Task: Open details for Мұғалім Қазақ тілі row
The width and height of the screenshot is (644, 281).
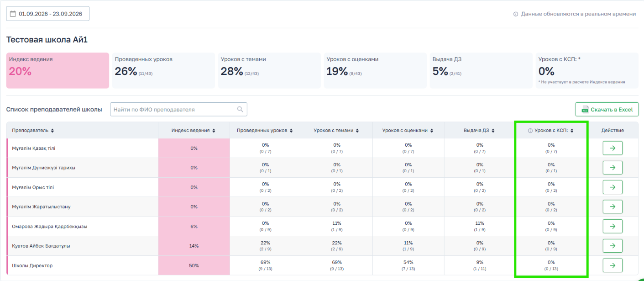Action: 613,148
